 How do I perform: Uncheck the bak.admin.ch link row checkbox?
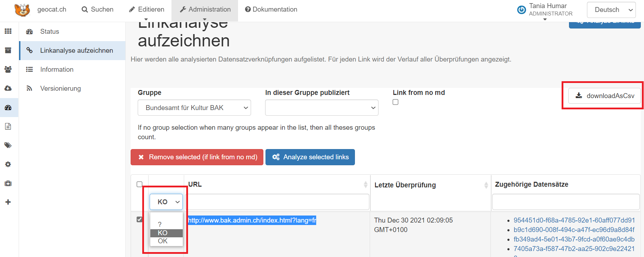pos(139,219)
